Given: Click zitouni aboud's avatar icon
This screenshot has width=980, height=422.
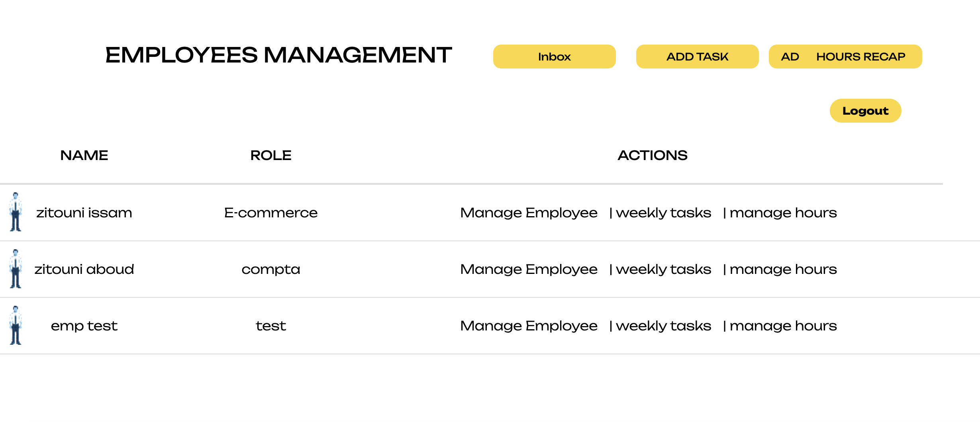Looking at the screenshot, I should point(16,269).
